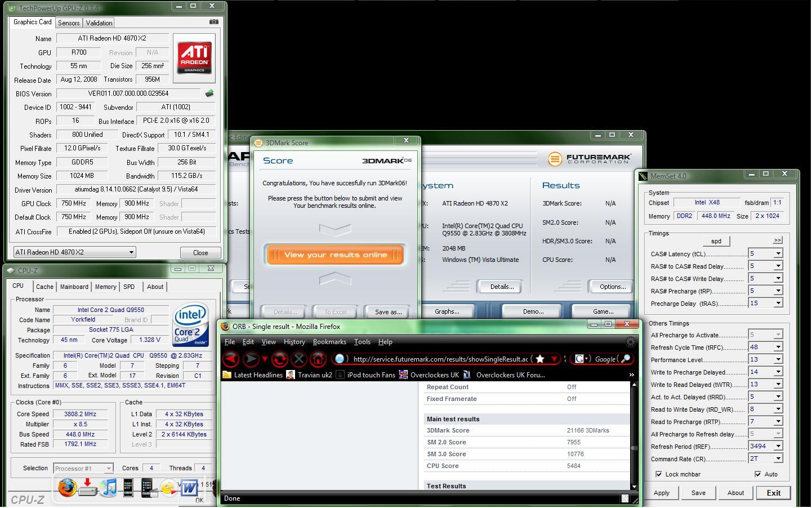This screenshot has height=508, width=812.
Task: Open the Bookmarks menu in Firefox
Action: pyautogui.click(x=329, y=342)
